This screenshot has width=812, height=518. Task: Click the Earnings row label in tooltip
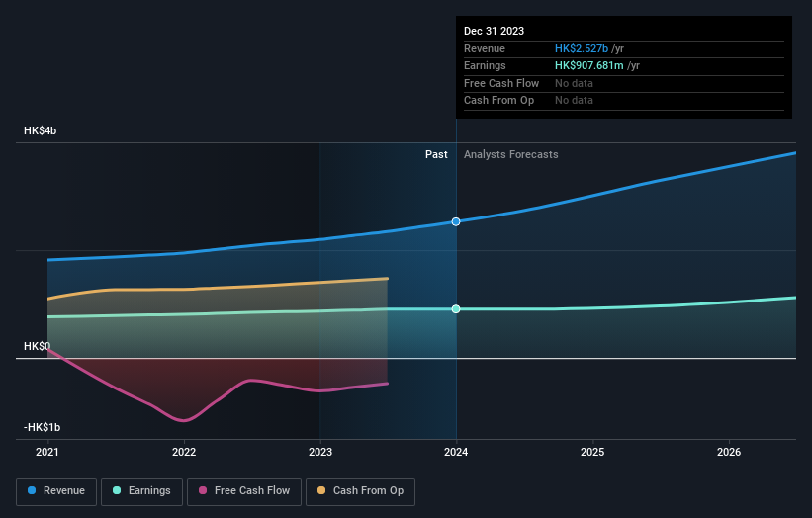485,65
